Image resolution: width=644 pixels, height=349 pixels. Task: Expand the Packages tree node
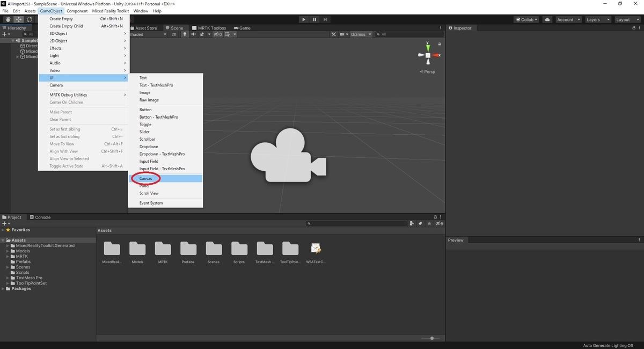(3, 289)
